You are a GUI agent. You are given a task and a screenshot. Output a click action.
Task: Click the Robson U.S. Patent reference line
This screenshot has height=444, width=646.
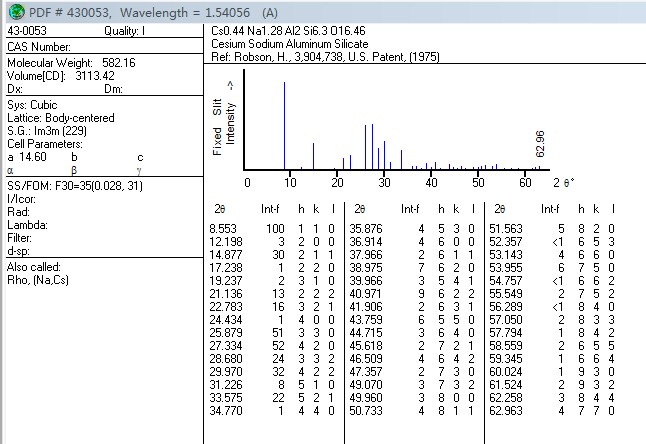tap(325, 57)
